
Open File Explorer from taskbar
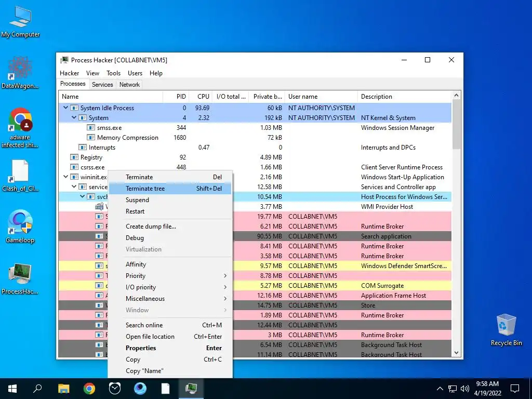click(x=63, y=389)
